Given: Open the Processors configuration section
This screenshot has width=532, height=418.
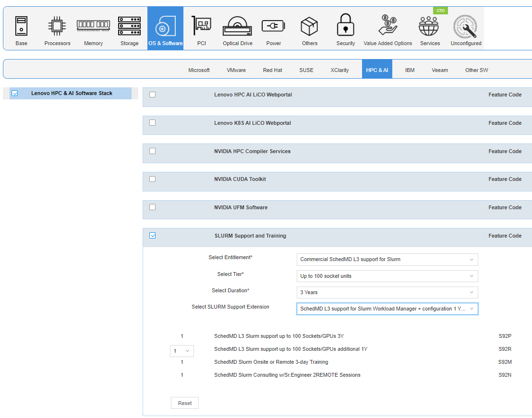Looking at the screenshot, I should (x=57, y=26).
